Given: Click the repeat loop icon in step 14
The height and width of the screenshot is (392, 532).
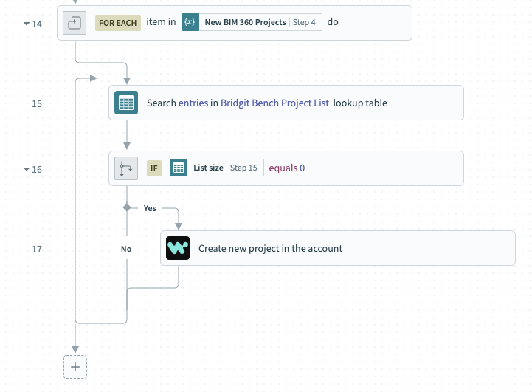Looking at the screenshot, I should click(75, 23).
